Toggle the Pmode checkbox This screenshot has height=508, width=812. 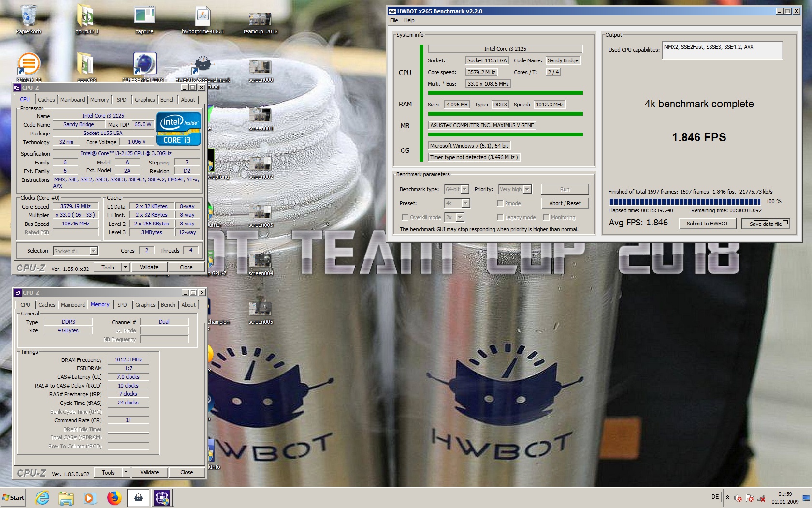(500, 203)
